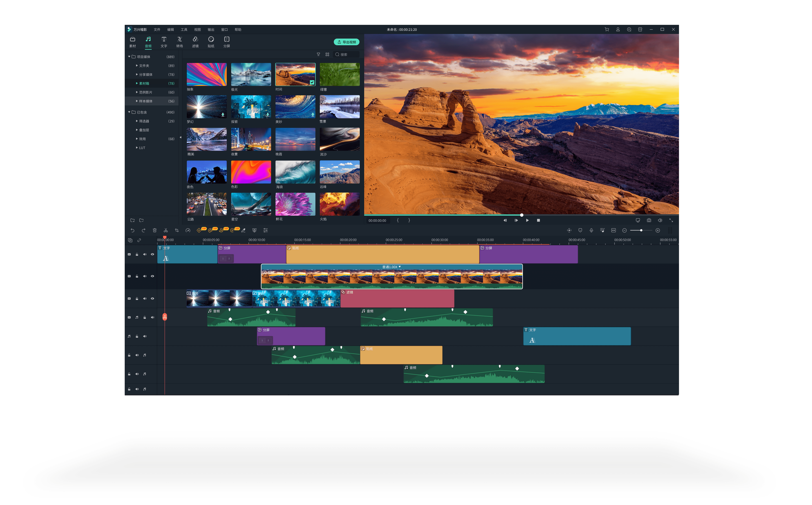
Task: Open the speed adjustment tool
Action: (188, 230)
